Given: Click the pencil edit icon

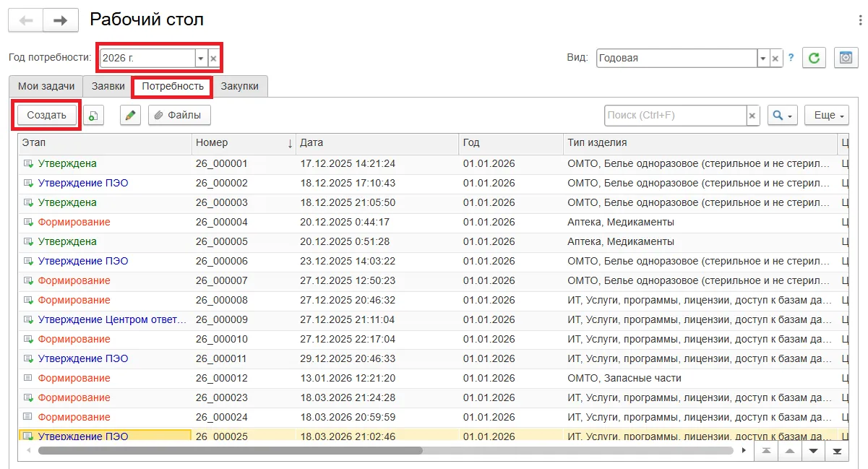Looking at the screenshot, I should pyautogui.click(x=130, y=115).
